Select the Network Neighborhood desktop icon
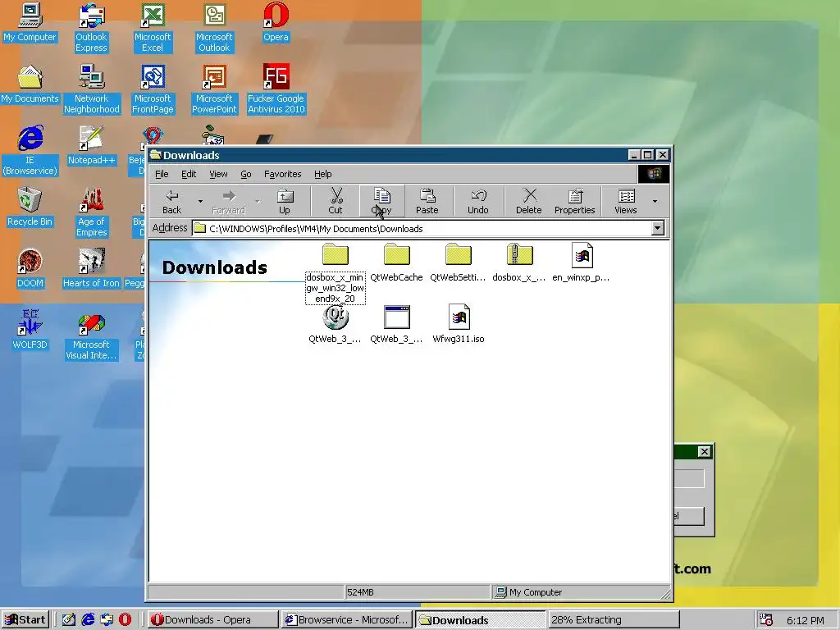 tap(92, 89)
